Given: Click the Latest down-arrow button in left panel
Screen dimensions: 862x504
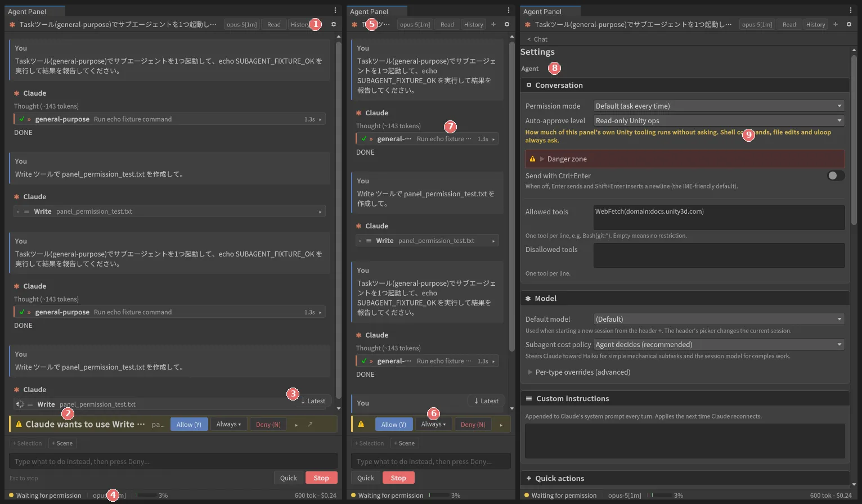Looking at the screenshot, I should pos(313,400).
